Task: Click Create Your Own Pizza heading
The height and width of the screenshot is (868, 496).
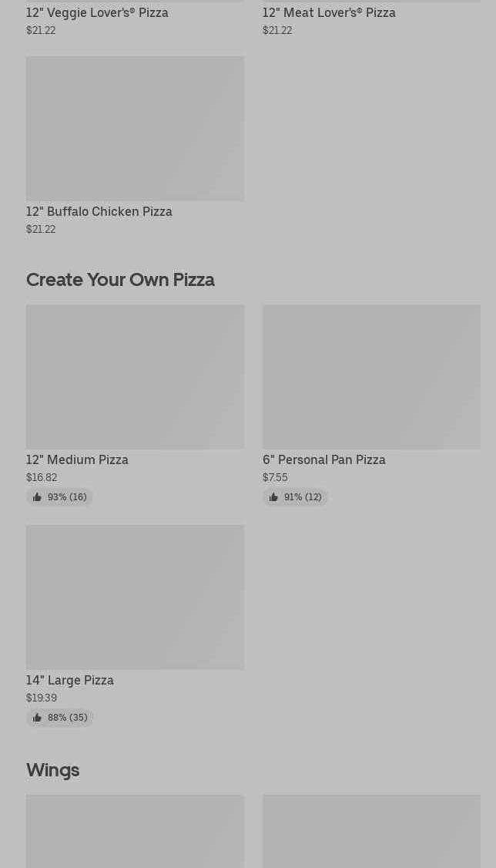Action: (120, 279)
